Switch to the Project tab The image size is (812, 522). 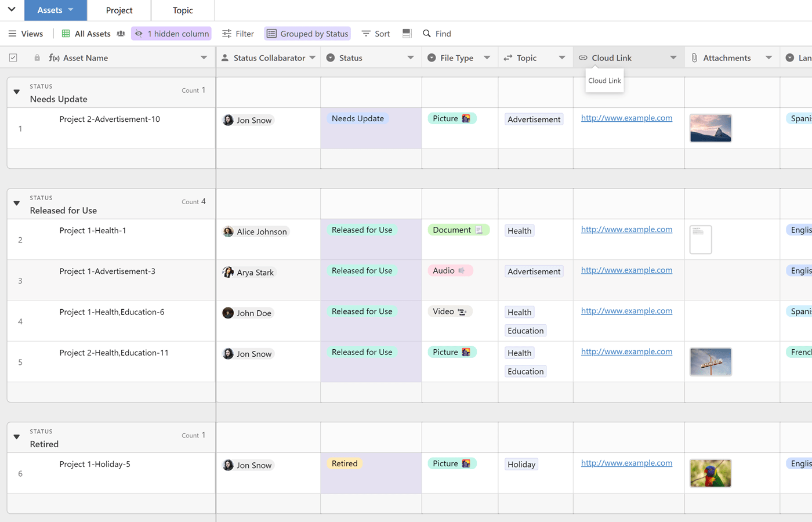tap(119, 10)
